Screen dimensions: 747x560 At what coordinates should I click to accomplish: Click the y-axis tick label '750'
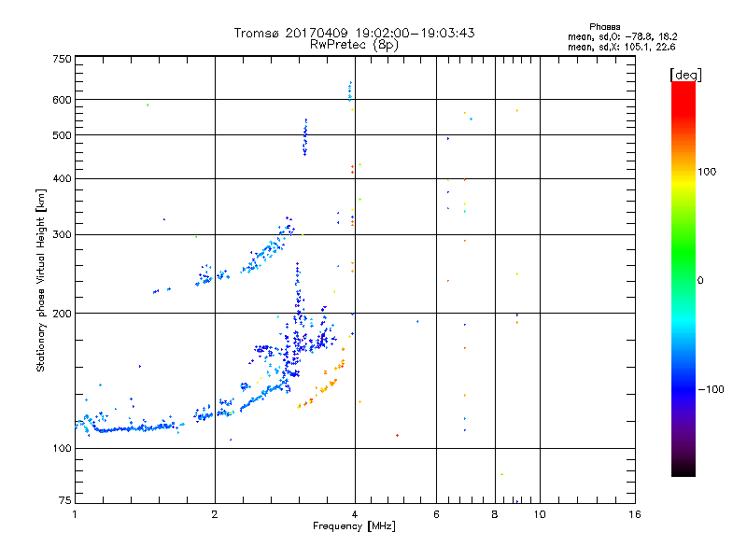click(x=62, y=59)
